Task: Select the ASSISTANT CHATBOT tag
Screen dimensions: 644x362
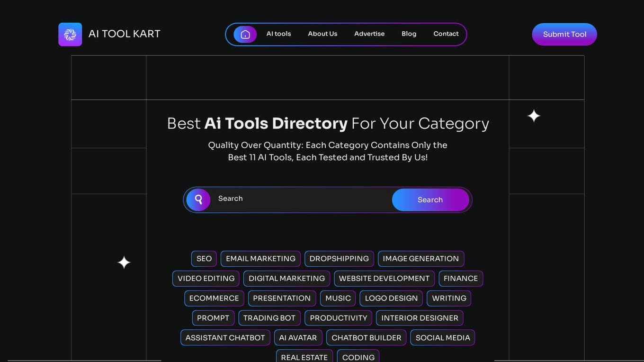Action: [x=225, y=338]
